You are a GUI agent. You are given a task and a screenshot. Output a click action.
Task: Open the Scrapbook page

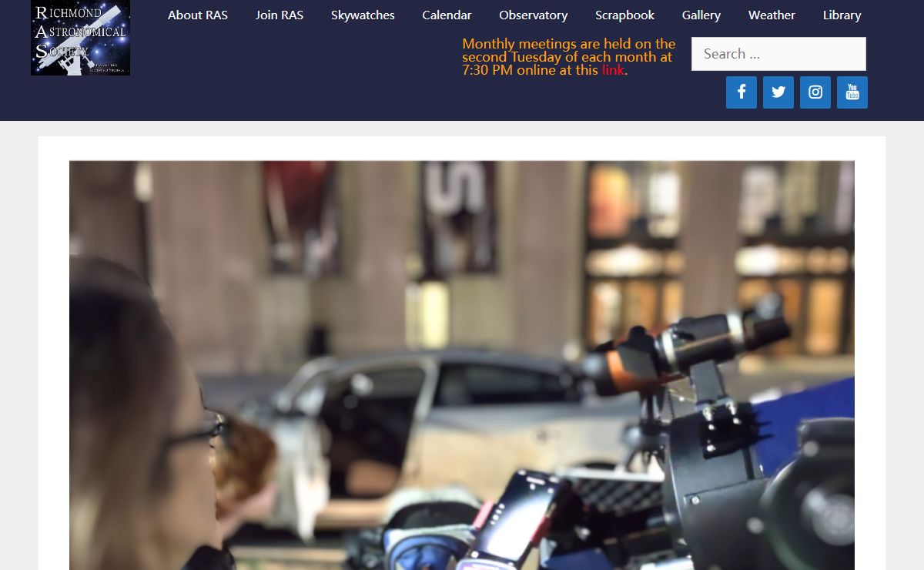click(624, 15)
